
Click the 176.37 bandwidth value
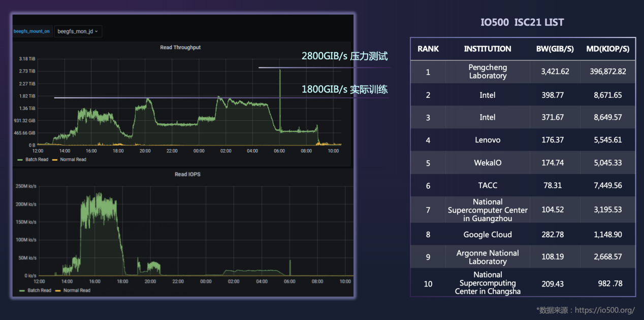click(x=553, y=140)
